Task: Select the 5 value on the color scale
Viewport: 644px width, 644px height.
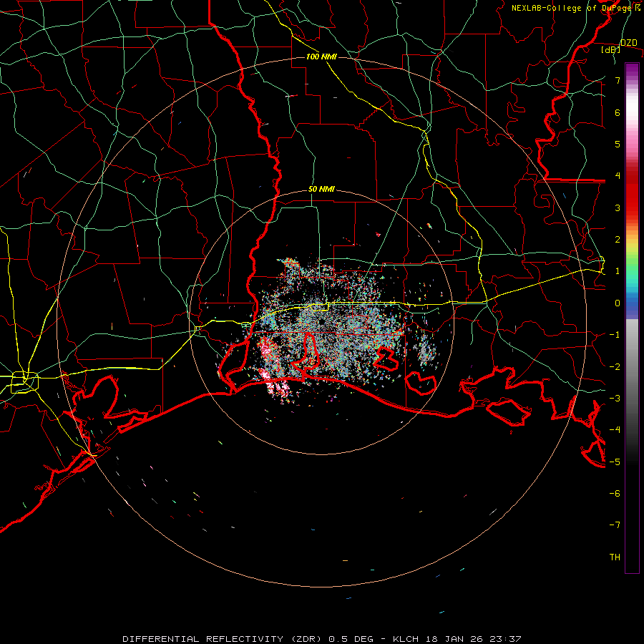Action: (x=618, y=144)
